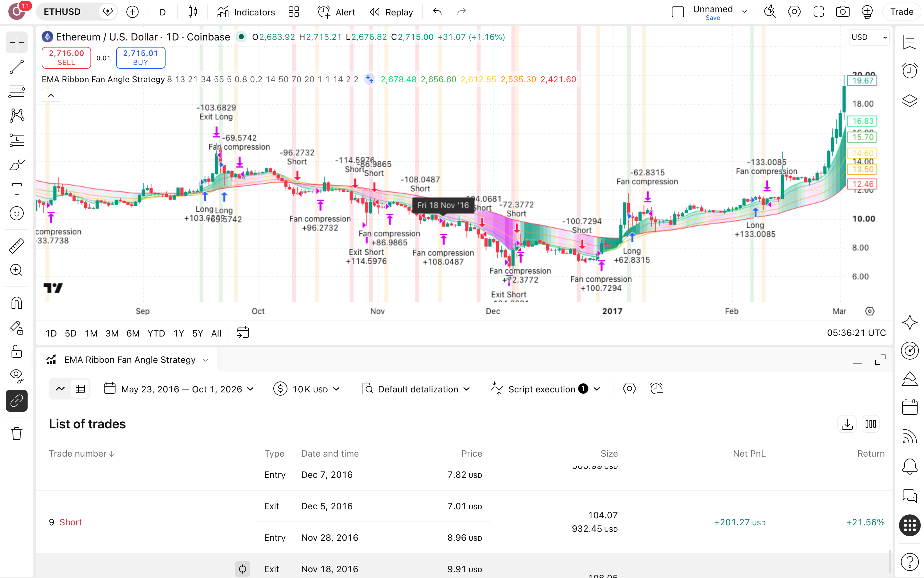Open the long position forecasting tool

[16, 140]
